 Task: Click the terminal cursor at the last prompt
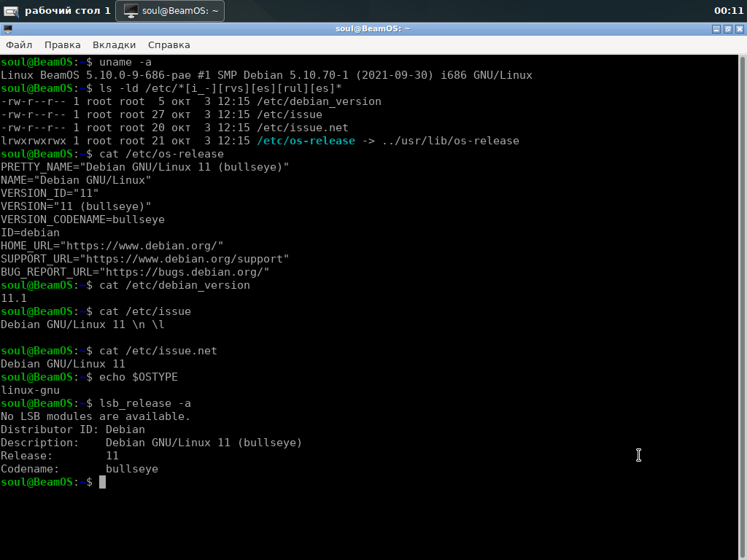102,482
